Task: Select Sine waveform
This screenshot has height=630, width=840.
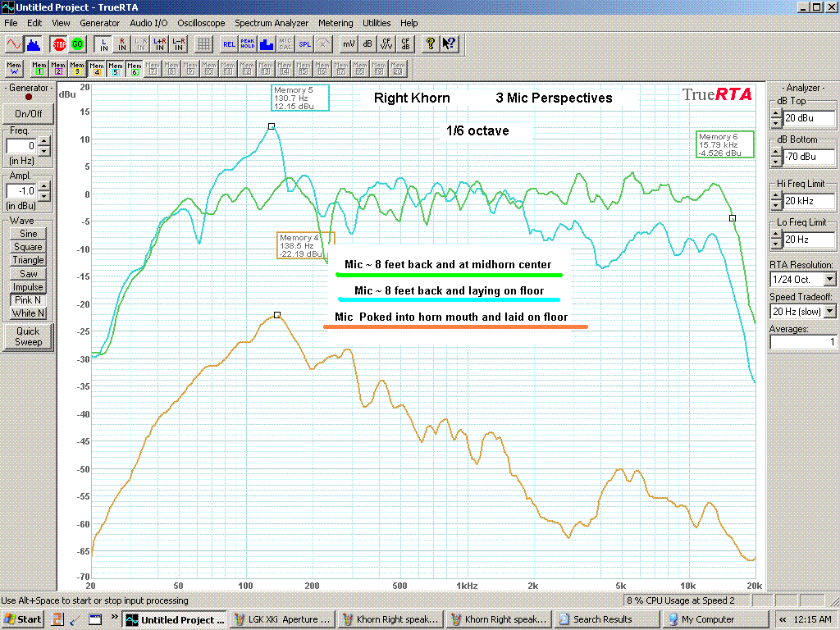Action: click(x=29, y=234)
